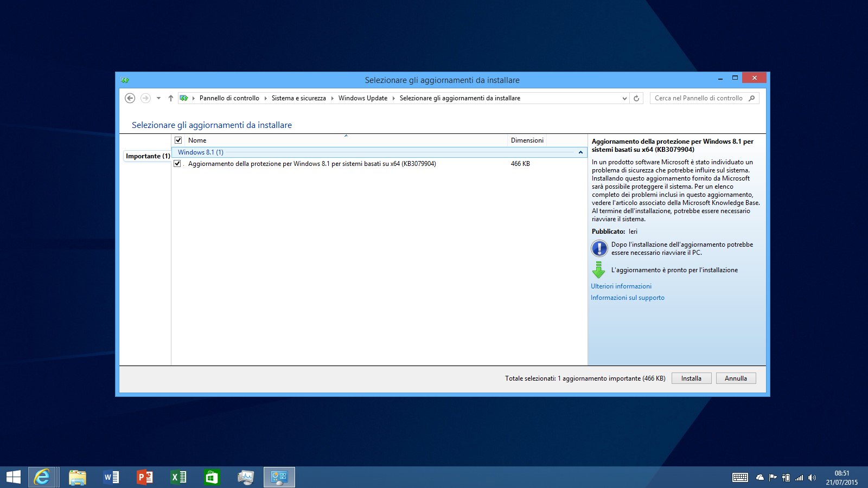The width and height of the screenshot is (868, 488).
Task: Open the Informazioni sul supporto link
Action: [628, 298]
